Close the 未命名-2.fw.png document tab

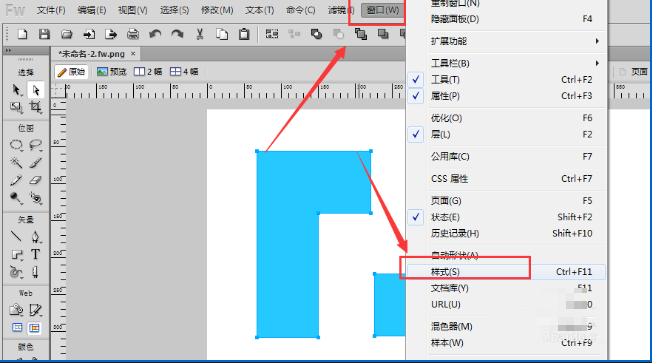(133, 54)
